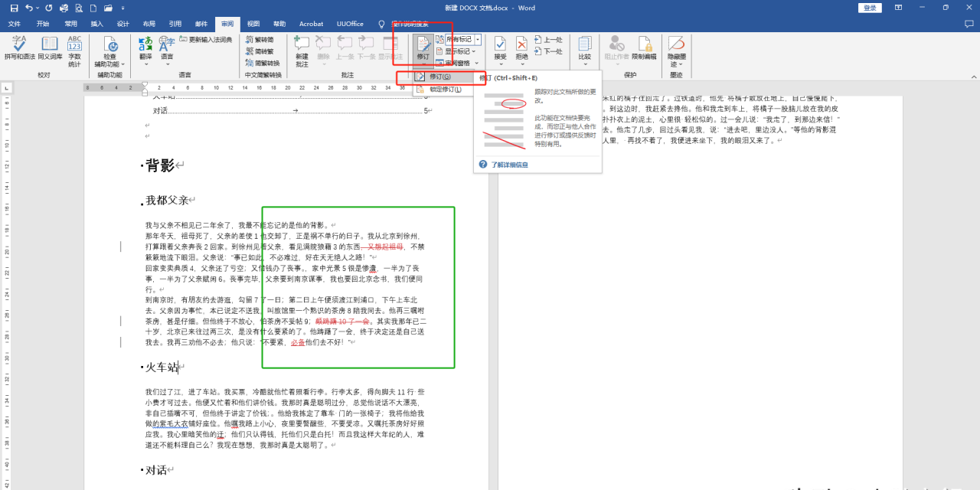Open the dropdown arrow under 拒绝
Image resolution: width=980 pixels, height=490 pixels.
click(521, 64)
